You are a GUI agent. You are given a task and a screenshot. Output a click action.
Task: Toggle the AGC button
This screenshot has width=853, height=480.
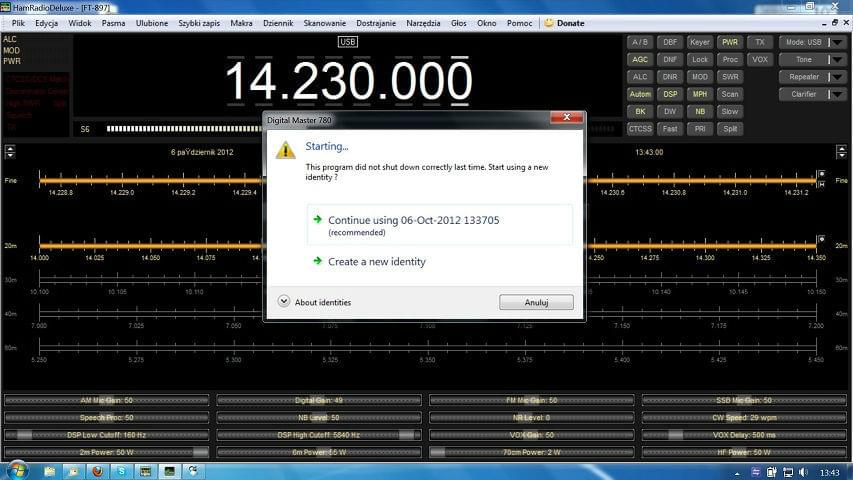coord(640,59)
